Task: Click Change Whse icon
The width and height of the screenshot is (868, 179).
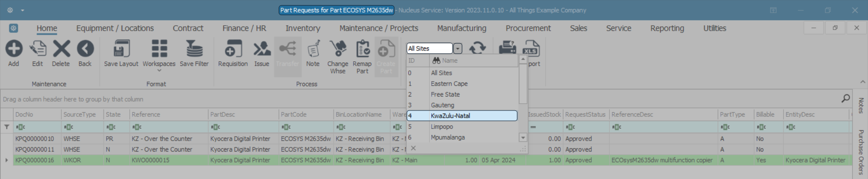Action: tap(338, 49)
